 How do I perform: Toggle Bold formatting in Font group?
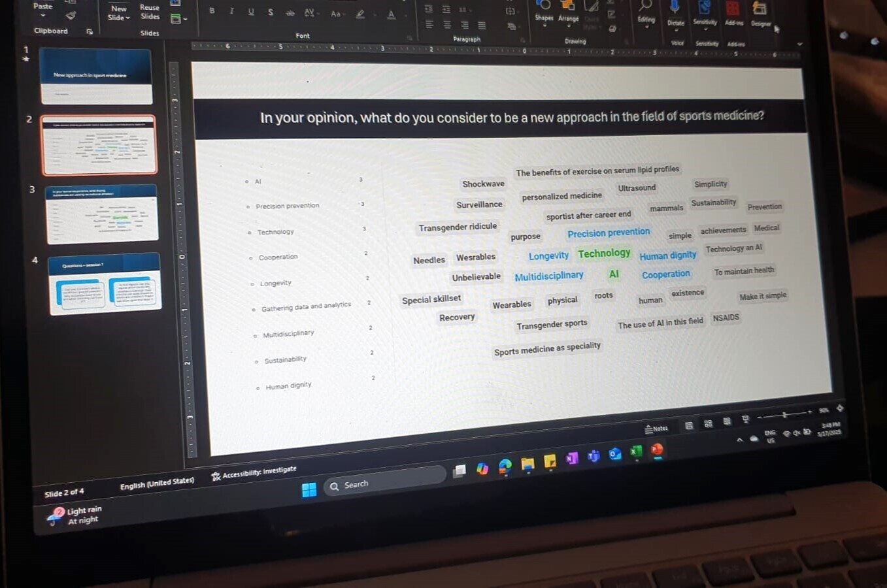click(x=212, y=10)
